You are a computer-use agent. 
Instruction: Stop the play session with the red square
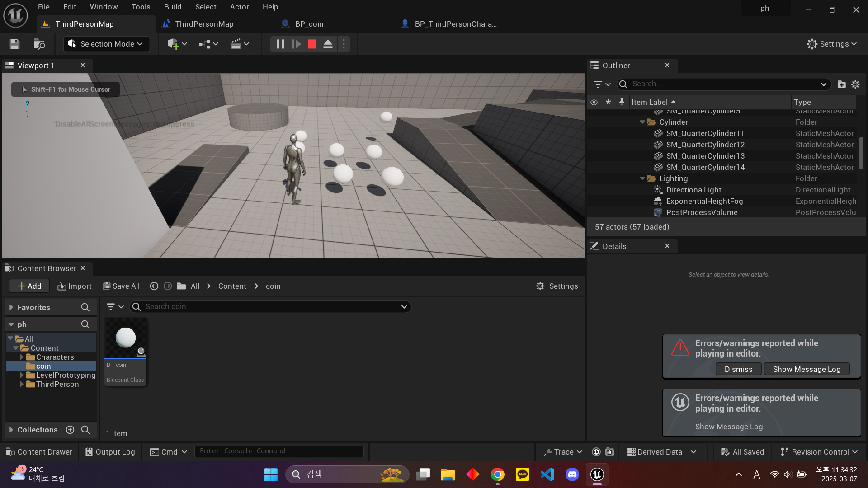pos(312,44)
